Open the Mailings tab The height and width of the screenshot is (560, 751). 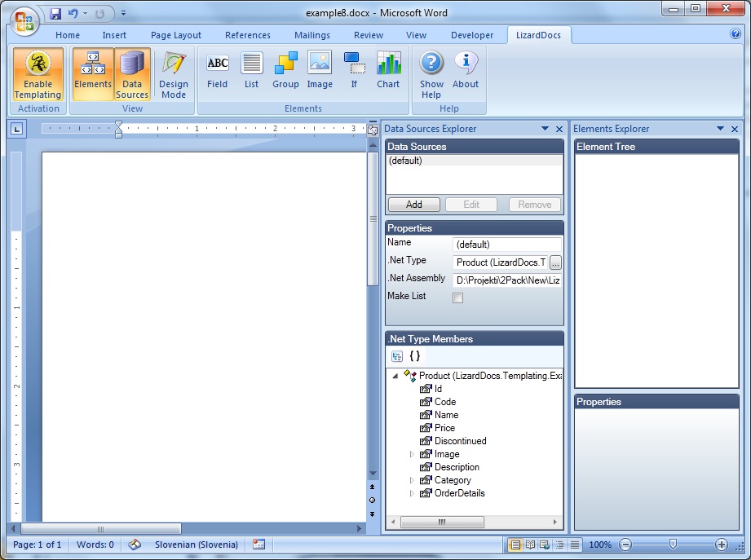(x=312, y=35)
